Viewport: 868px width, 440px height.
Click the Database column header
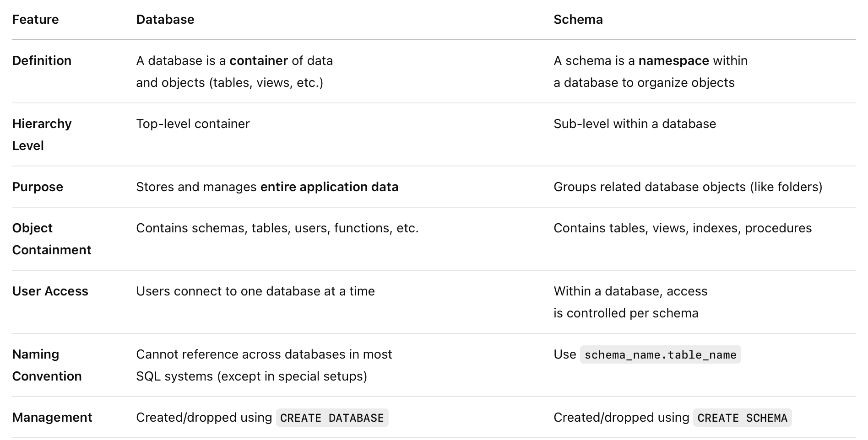(165, 20)
